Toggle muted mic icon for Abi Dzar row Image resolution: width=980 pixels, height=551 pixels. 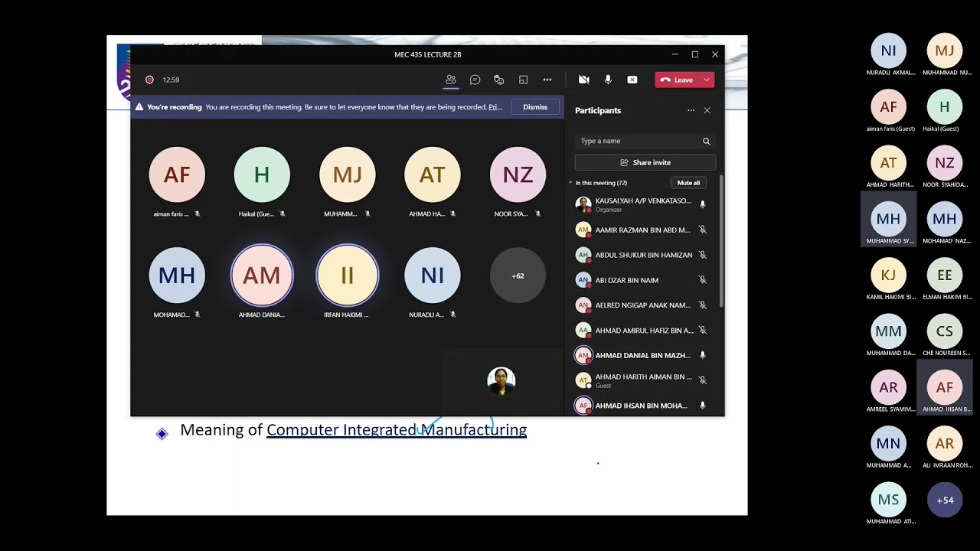pos(702,280)
